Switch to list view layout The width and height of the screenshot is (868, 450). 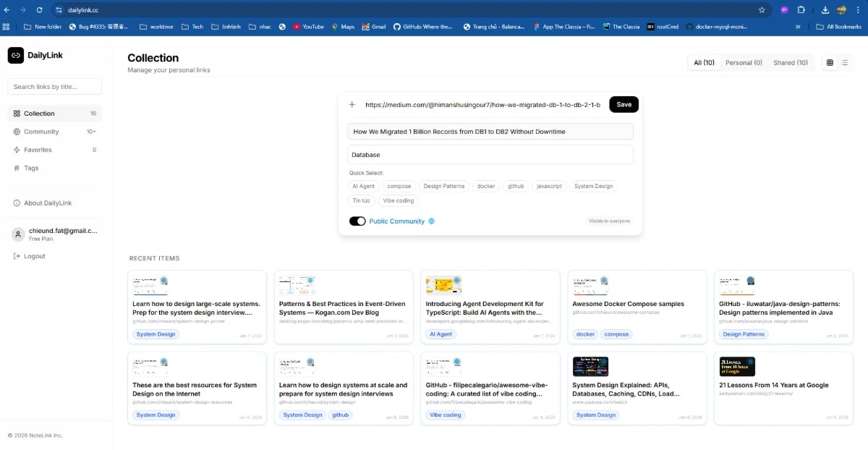coord(844,62)
